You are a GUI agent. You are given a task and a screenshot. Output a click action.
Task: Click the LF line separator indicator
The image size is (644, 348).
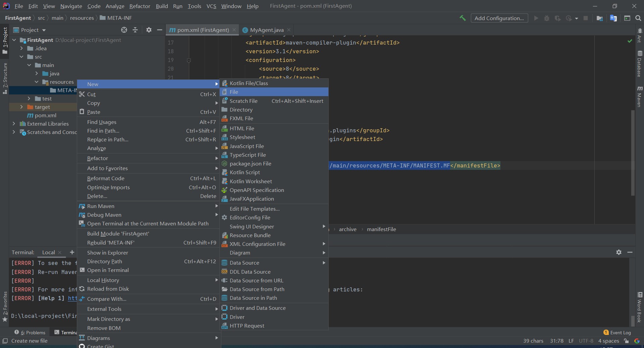pyautogui.click(x=571, y=341)
